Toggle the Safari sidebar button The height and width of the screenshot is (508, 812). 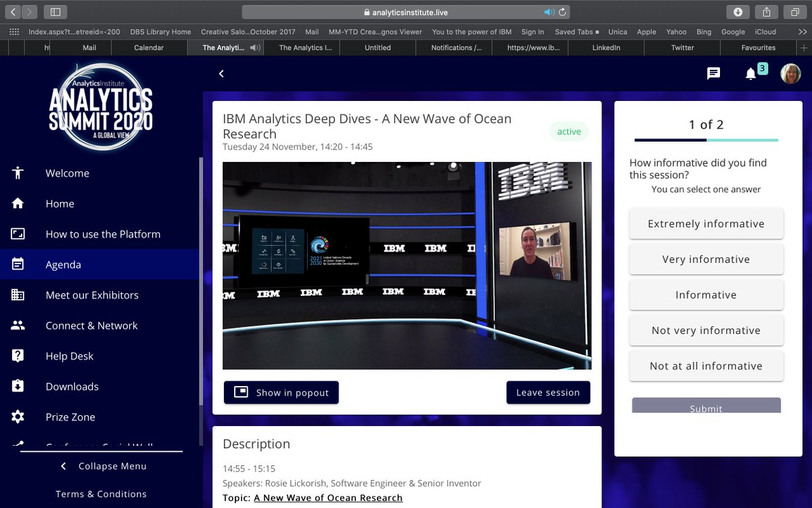[55, 12]
